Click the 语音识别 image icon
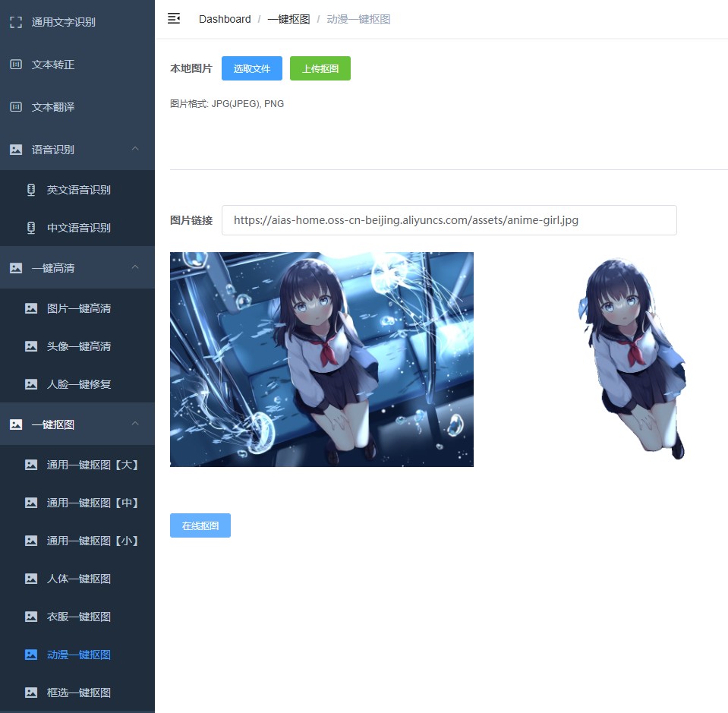This screenshot has height=713, width=728. pyautogui.click(x=16, y=150)
